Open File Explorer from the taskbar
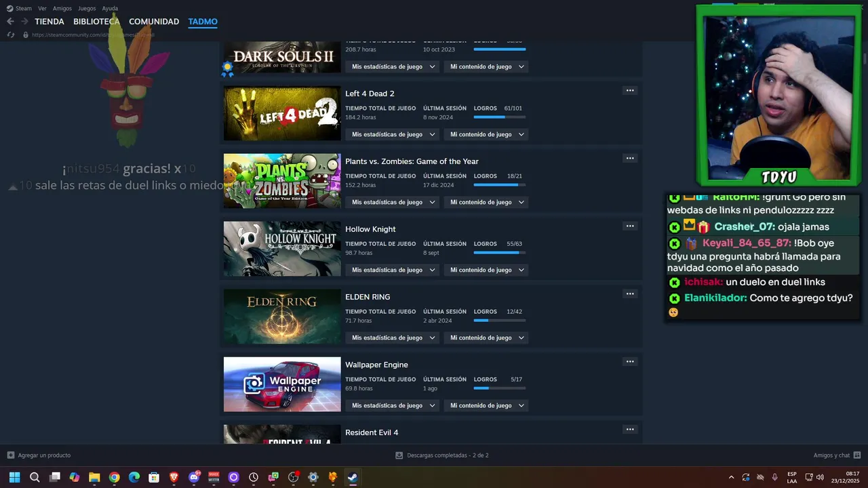Screen dimensions: 868x488 [94, 477]
